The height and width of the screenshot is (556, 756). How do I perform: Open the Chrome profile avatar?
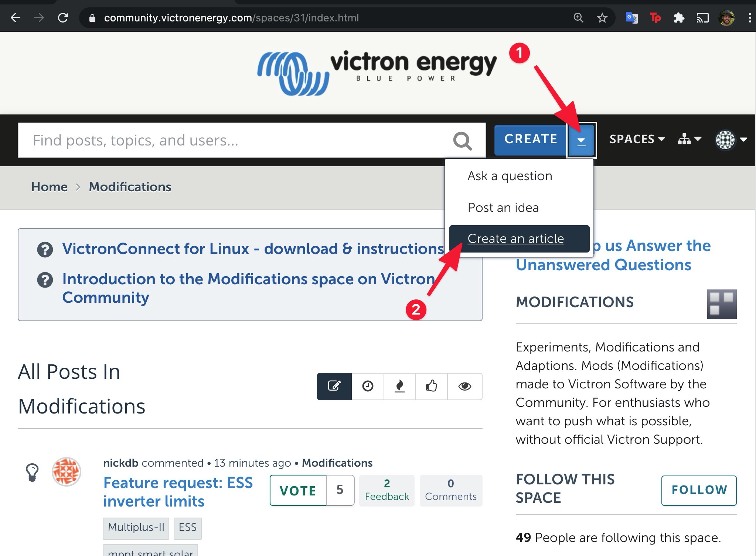726,18
